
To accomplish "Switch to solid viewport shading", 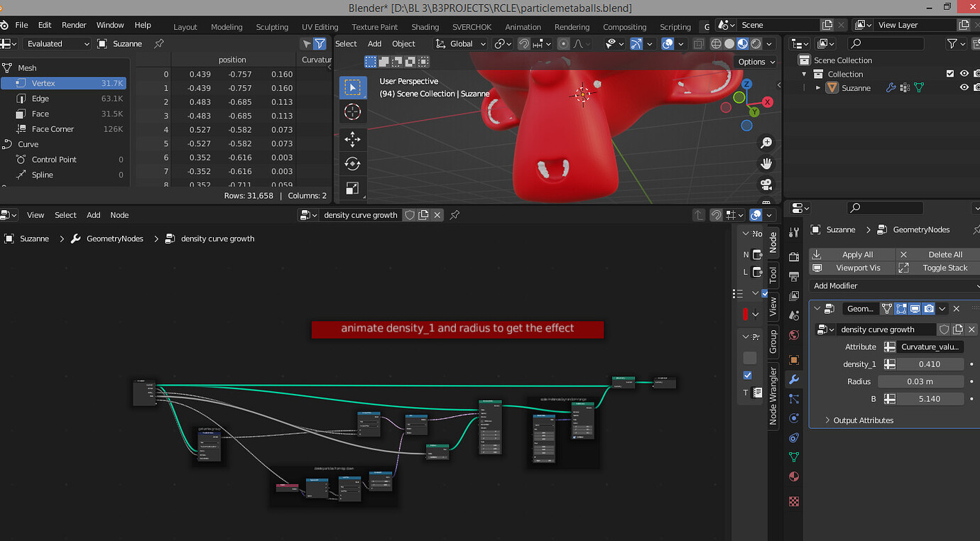I will 729,43.
